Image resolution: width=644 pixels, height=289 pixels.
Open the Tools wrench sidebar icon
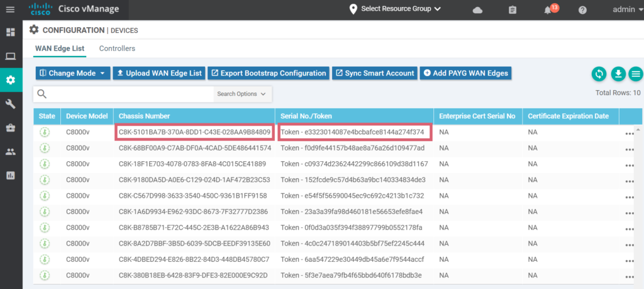[x=11, y=104]
